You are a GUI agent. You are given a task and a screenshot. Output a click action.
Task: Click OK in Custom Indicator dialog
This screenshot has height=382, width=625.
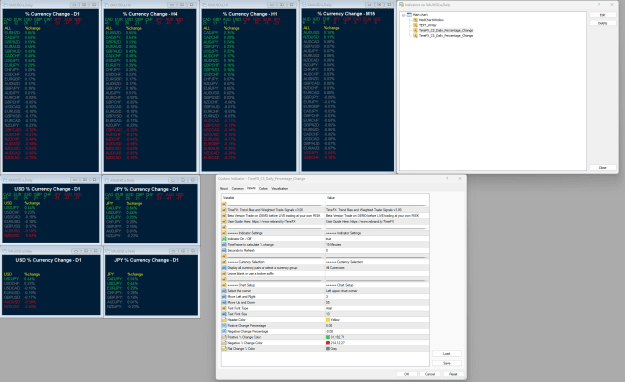[407, 374]
